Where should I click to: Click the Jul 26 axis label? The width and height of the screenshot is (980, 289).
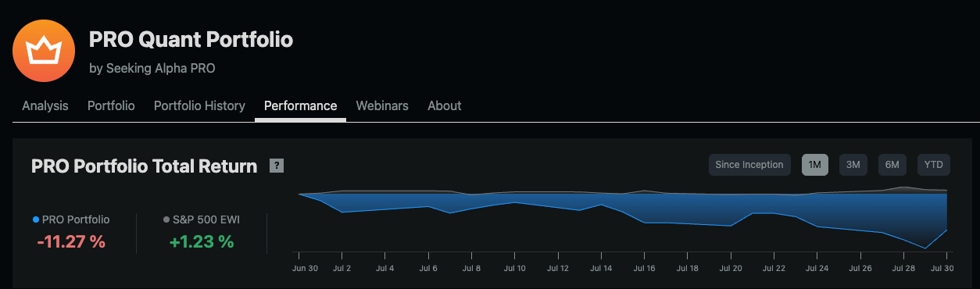(x=860, y=268)
